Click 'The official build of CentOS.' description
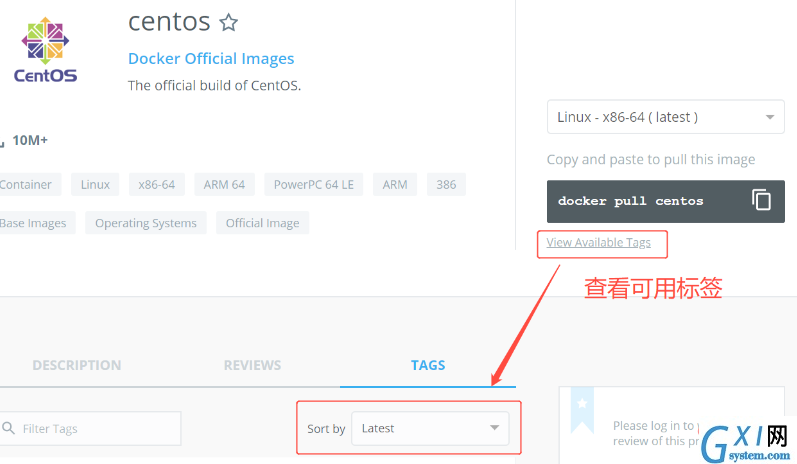The image size is (797, 464). pos(214,85)
